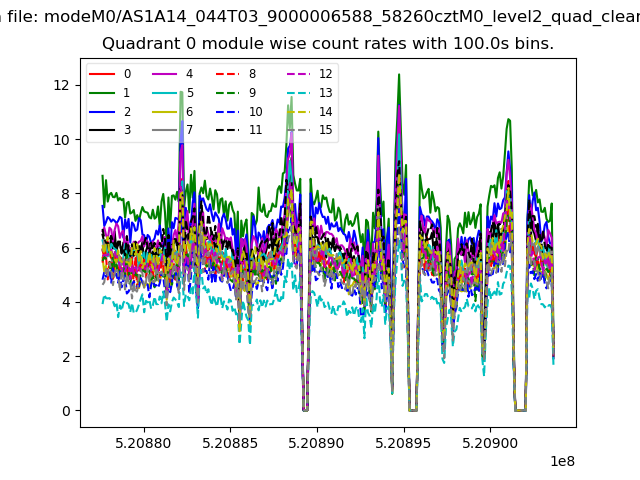Select dashed green legend entry 9
Viewport: 640px width, 480px height.
tap(236, 93)
